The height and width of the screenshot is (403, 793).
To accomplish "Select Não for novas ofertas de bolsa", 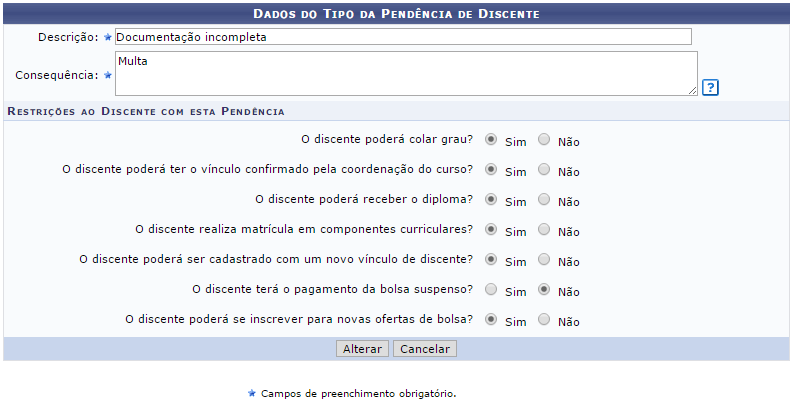I will point(544,320).
